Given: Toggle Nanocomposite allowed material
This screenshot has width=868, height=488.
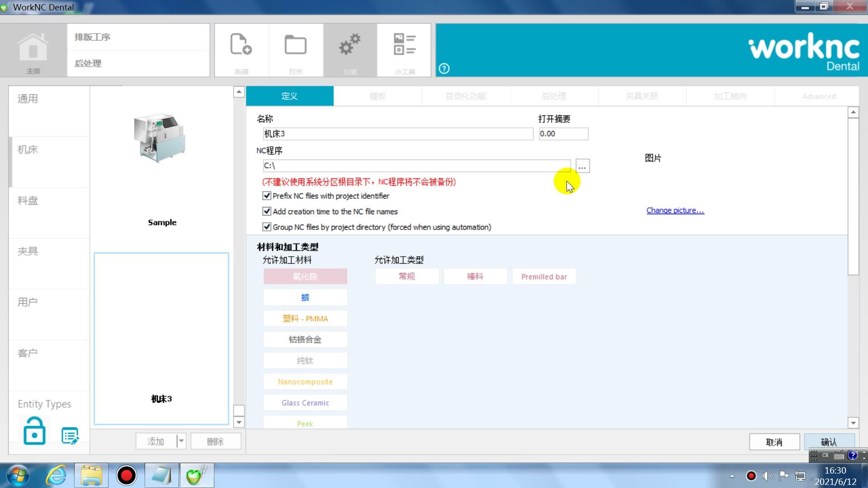Looking at the screenshot, I should pos(305,382).
